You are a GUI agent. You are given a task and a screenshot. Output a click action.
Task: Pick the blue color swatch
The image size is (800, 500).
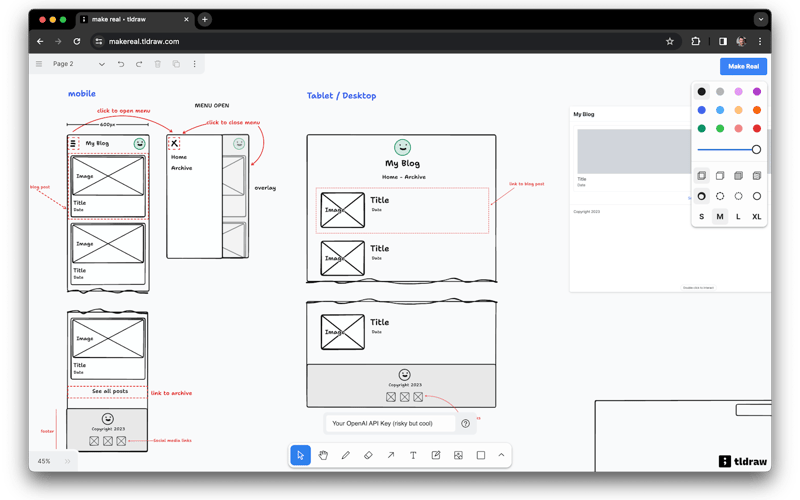[x=702, y=110]
